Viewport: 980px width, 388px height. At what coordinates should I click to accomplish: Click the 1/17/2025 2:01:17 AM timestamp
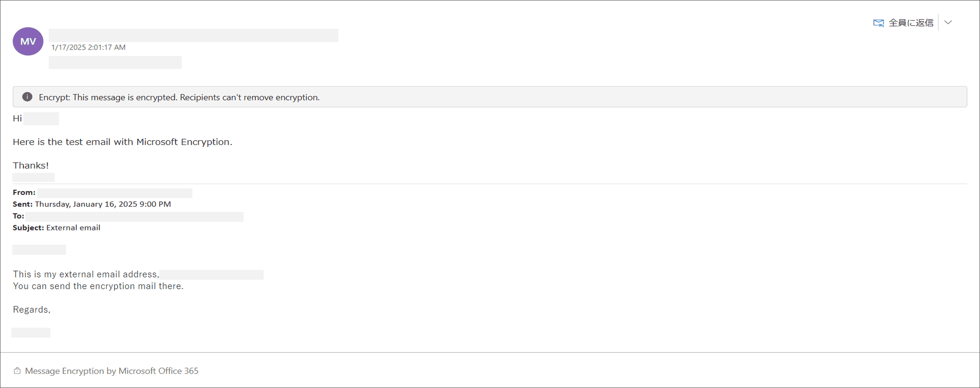pyautogui.click(x=89, y=47)
